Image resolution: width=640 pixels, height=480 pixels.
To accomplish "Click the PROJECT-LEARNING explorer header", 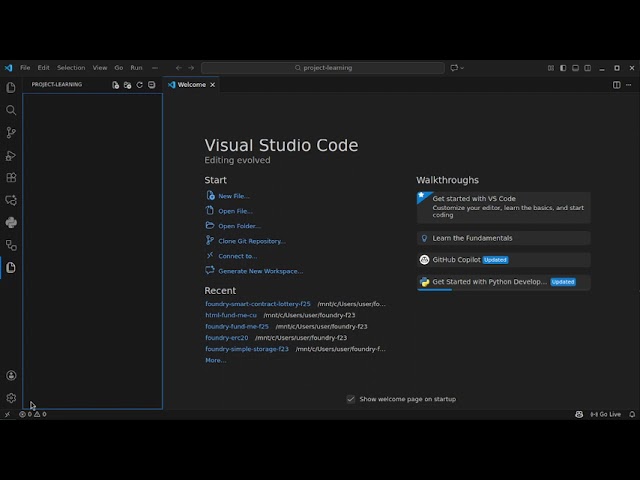I will (57, 84).
